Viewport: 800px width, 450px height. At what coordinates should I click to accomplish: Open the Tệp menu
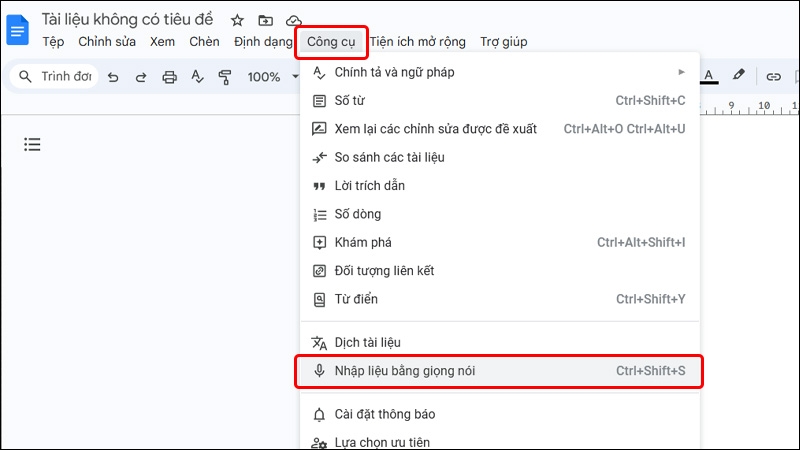(53, 42)
